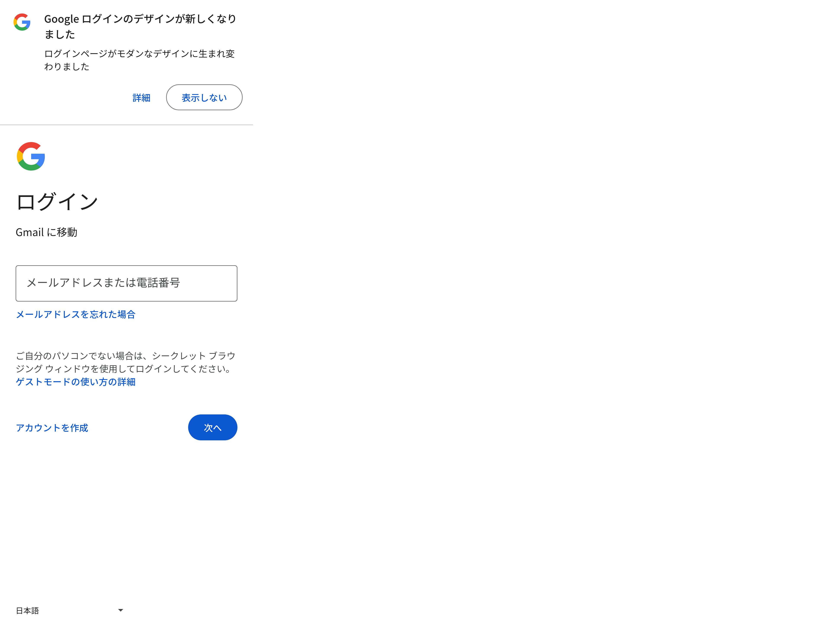The height and width of the screenshot is (644, 833).
Task: Click the Gmail に移動 subtitle
Action: point(46,232)
